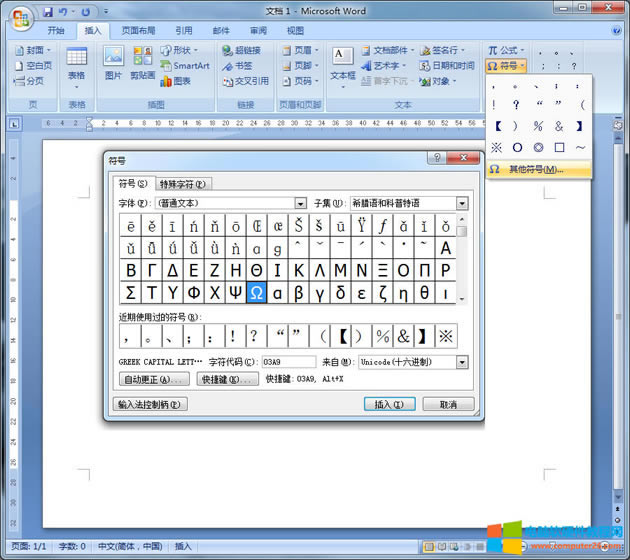Click the character code (字符代码) input field
Screen dimensions: 630x560
tap(288, 362)
